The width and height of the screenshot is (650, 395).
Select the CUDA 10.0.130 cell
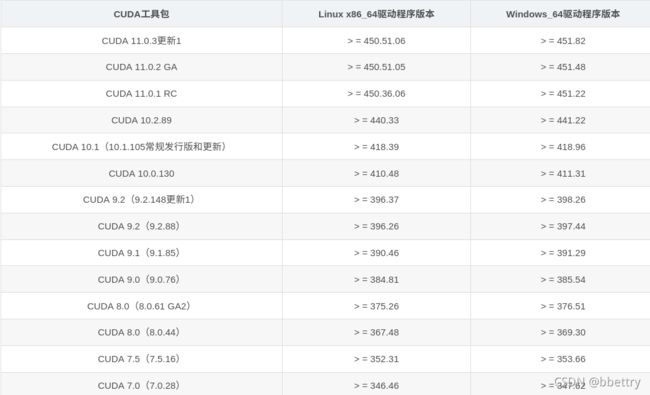(141, 173)
